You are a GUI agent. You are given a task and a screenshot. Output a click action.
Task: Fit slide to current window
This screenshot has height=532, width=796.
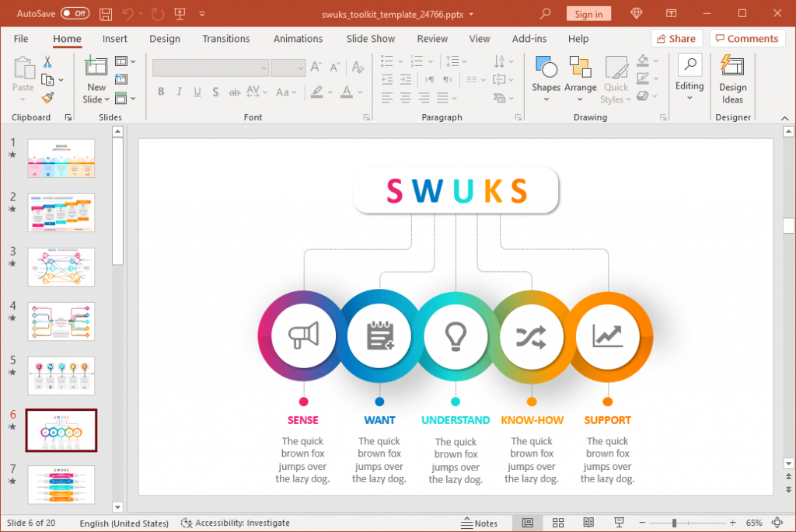pos(777,523)
